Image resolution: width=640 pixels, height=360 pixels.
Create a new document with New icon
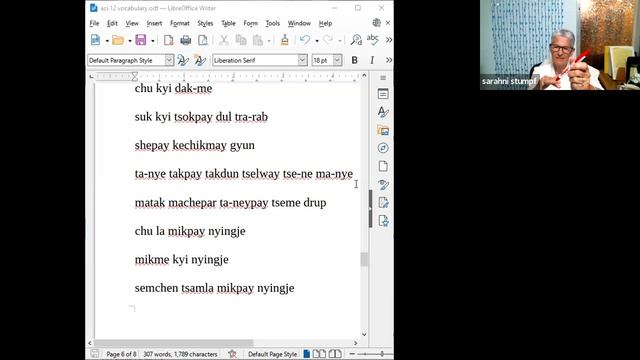pos(96,40)
